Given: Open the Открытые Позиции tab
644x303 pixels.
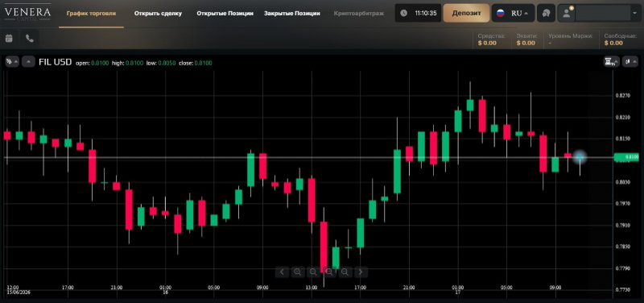Looking at the screenshot, I should (225, 13).
